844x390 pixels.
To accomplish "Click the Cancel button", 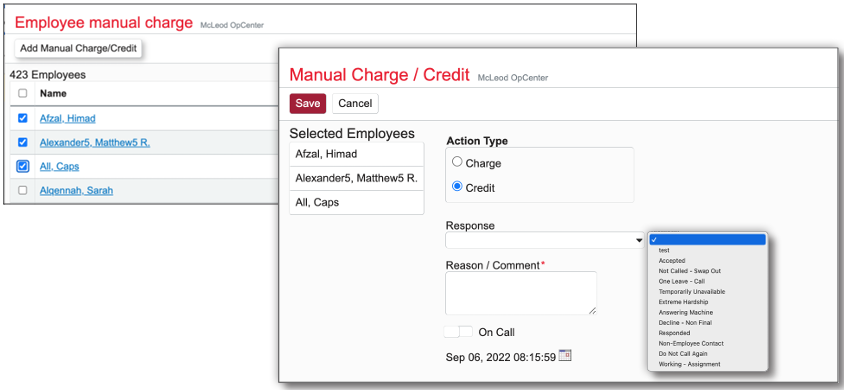I will (x=355, y=103).
